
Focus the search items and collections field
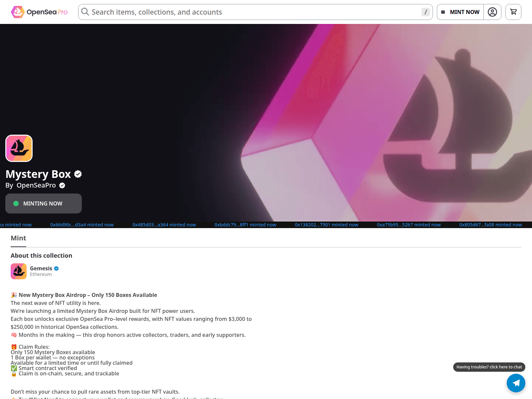coord(255,12)
